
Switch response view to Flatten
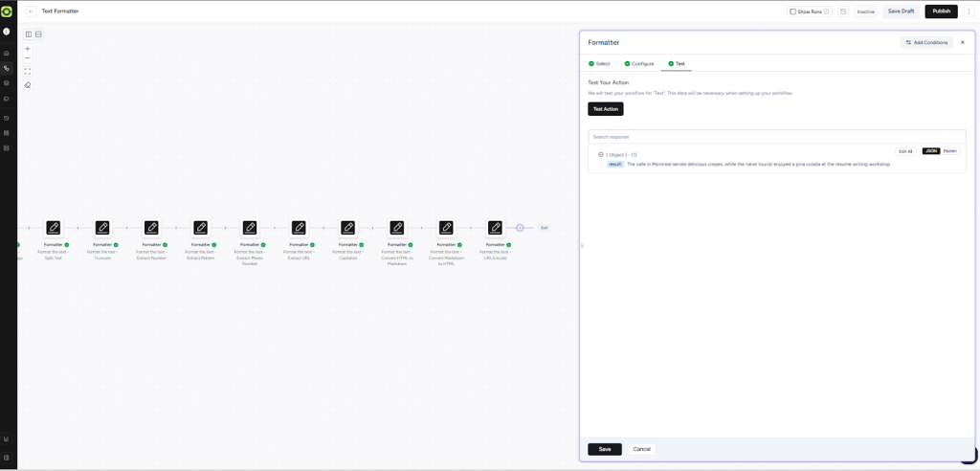(949, 151)
